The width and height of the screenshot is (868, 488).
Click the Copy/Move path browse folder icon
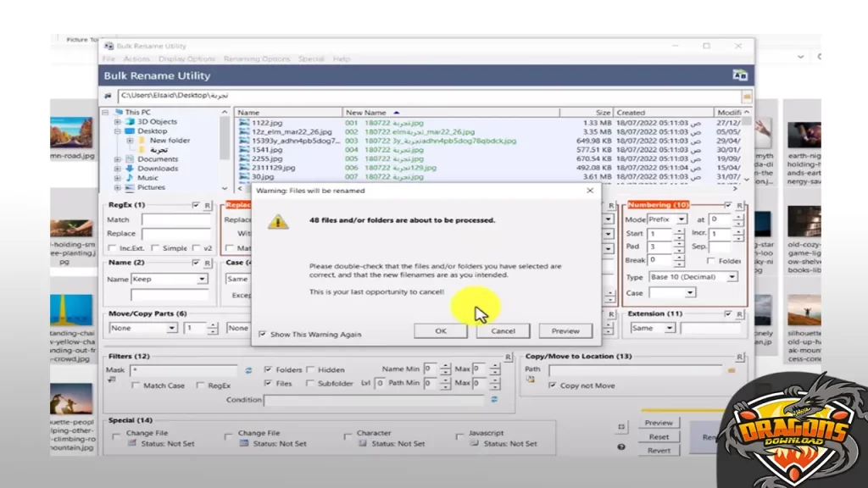point(731,370)
